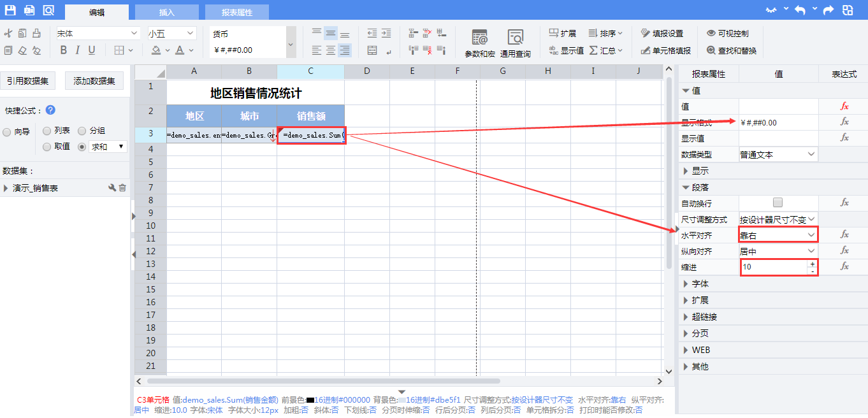Click the print preview magnifier icon
Screen dimensions: 868x418
pos(48,10)
